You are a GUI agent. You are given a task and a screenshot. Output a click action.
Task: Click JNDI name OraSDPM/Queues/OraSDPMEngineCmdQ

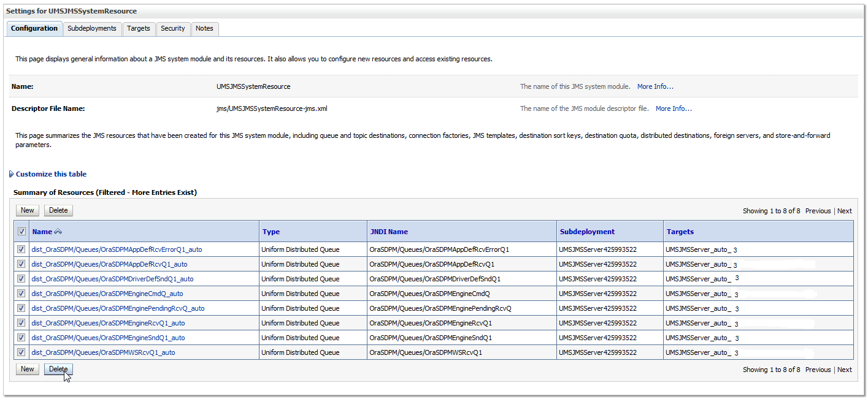point(429,294)
